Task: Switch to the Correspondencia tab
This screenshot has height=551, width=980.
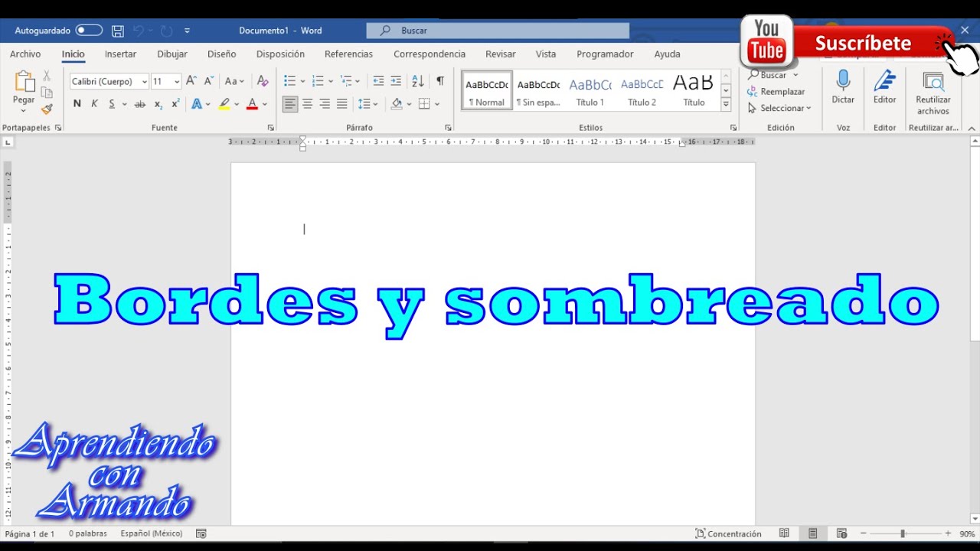Action: pyautogui.click(x=430, y=54)
